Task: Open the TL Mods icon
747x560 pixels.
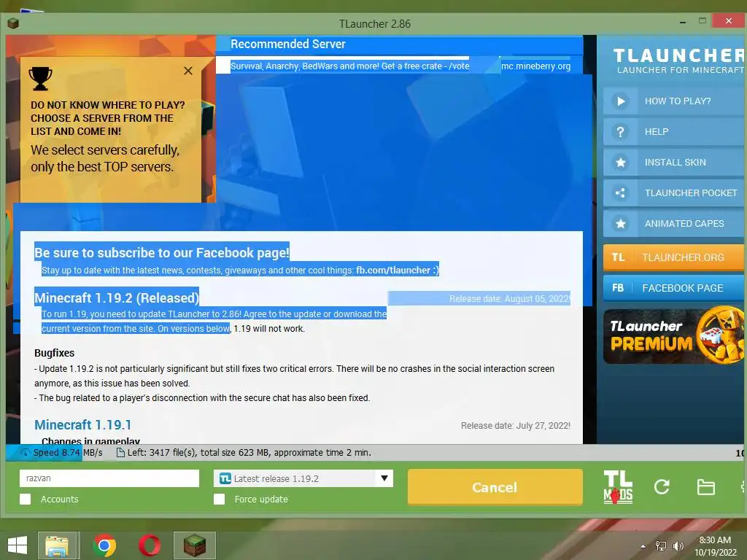Action: pyautogui.click(x=618, y=487)
